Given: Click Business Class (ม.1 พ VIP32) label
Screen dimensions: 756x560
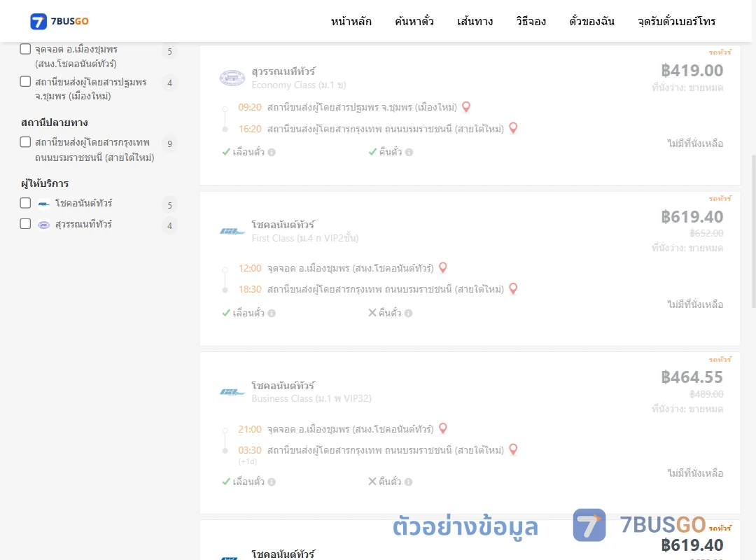Looking at the screenshot, I should (311, 399).
